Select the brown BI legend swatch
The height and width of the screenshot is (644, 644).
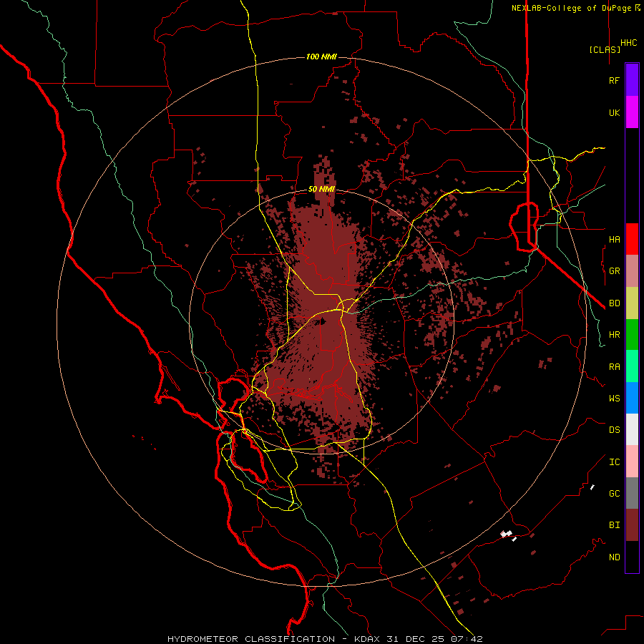click(x=632, y=525)
